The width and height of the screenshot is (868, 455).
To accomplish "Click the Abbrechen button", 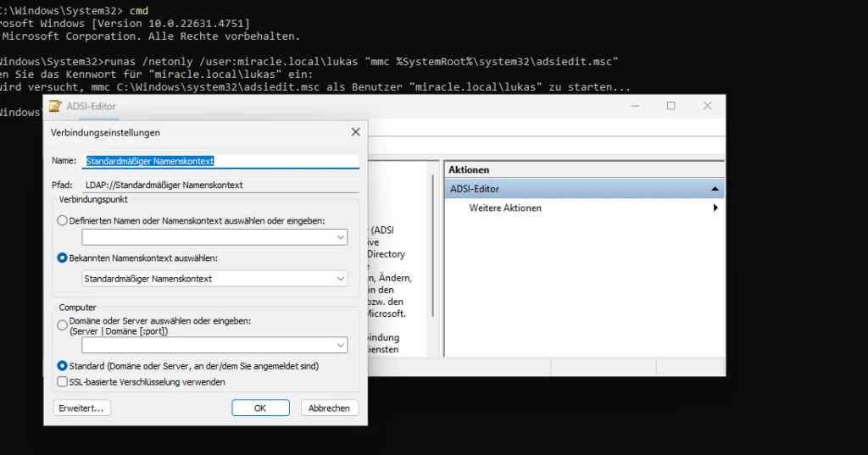I will click(x=329, y=408).
